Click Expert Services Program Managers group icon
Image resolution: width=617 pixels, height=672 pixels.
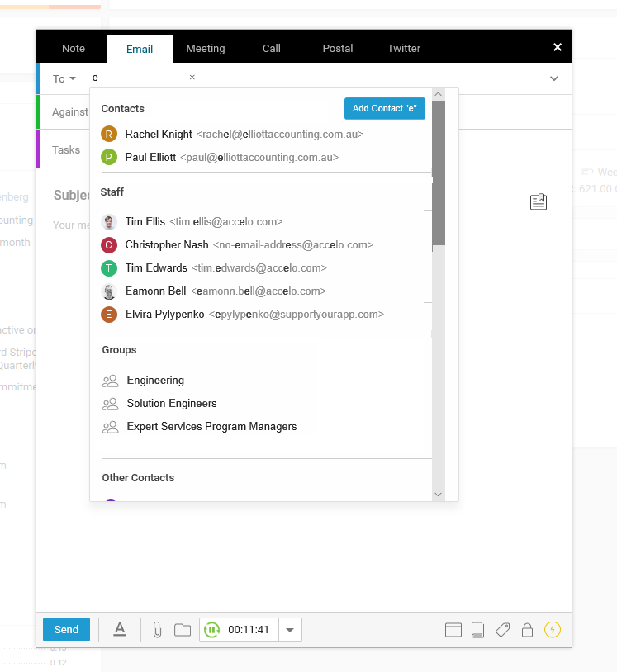pos(110,427)
